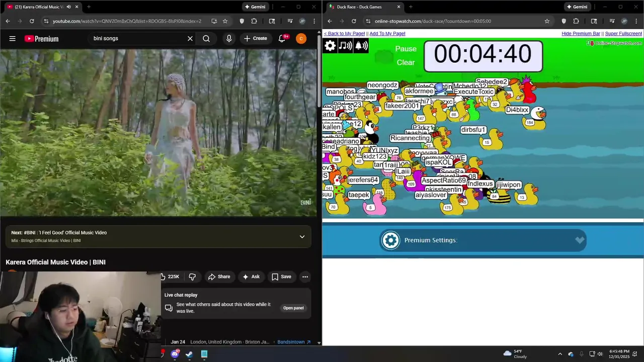
Task: Bookmark the Duck Race page with star
Action: coord(547,21)
